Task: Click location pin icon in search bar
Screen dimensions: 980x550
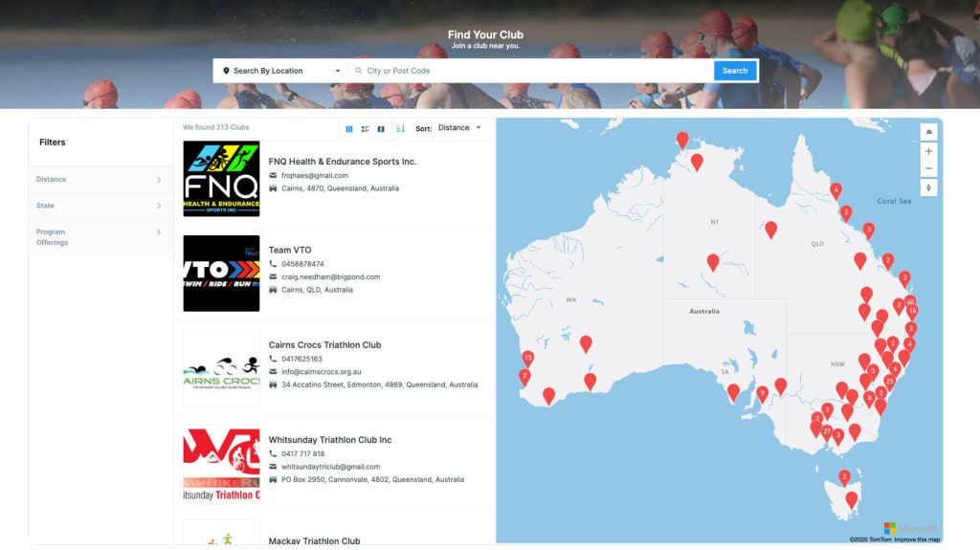Action: coord(226,71)
